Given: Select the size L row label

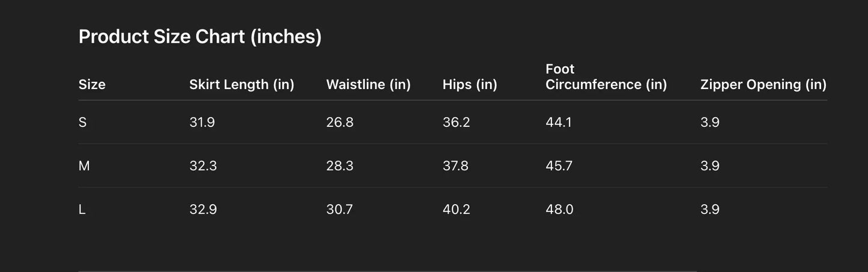Looking at the screenshot, I should pyautogui.click(x=82, y=209).
